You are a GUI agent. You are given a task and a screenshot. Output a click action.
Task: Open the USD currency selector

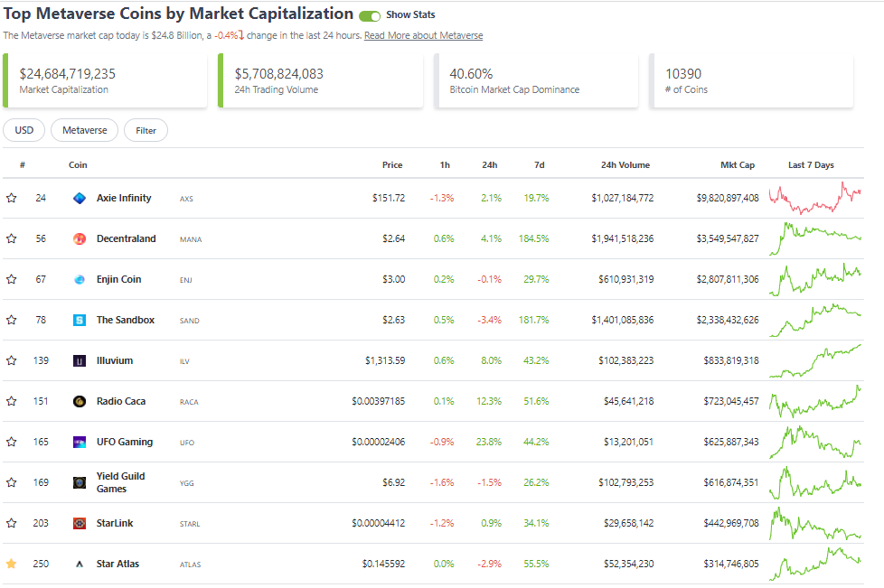24,130
